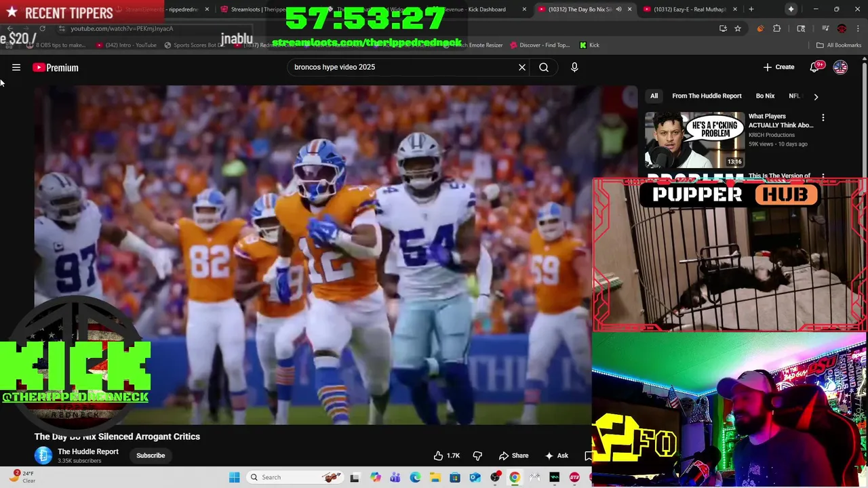Open the YouTube notifications bell
868x488 pixels.
pyautogui.click(x=814, y=67)
